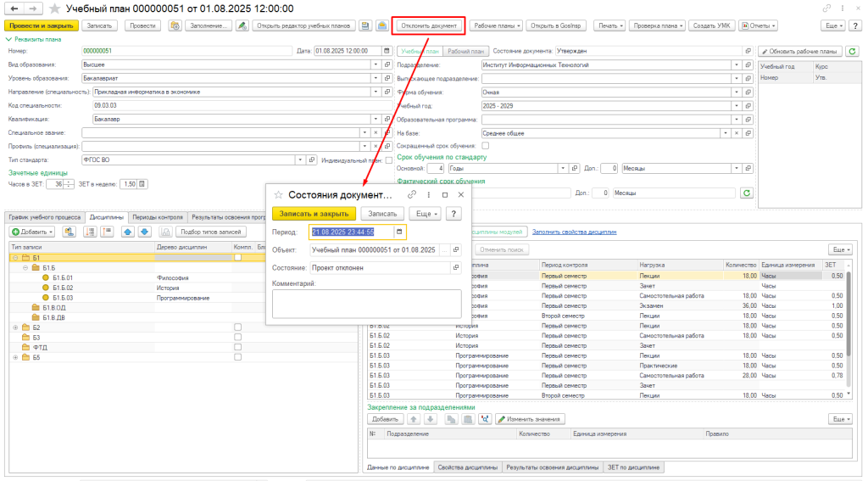Click the blue move-up arrow in Дисциплины toolbar
Screen dimensions: 868x481
click(126, 232)
